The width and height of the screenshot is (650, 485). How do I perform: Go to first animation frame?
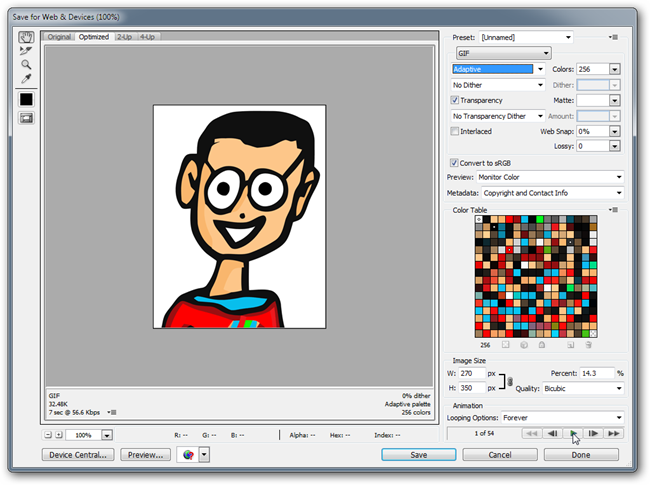(x=532, y=434)
